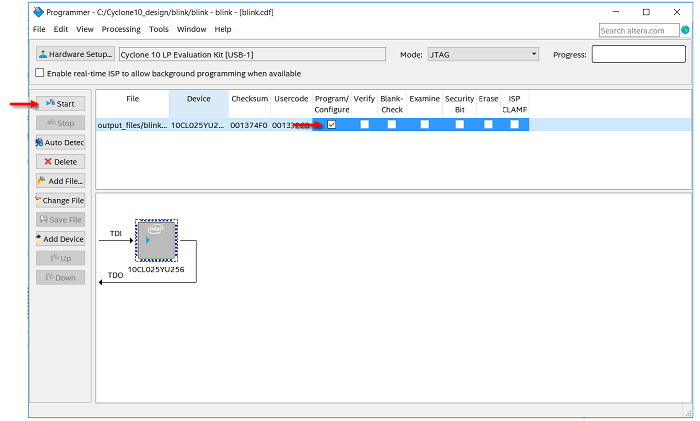Click the Add Device button
The width and height of the screenshot is (700, 421).
60,239
